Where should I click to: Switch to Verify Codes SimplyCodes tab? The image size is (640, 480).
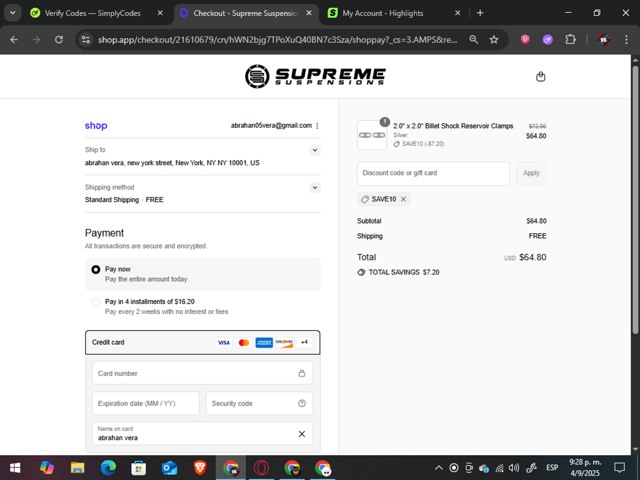pos(92,13)
